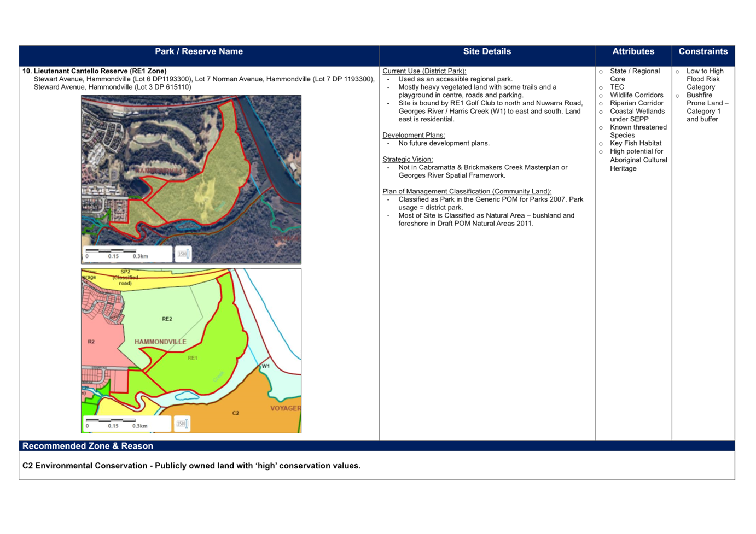Click the 'C2' label on the zoning map
Screen dimensions: 756x534
236,413
